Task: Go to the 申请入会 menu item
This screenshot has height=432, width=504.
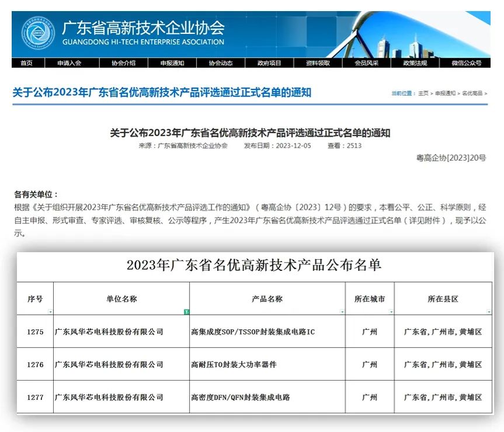Action: (x=69, y=63)
